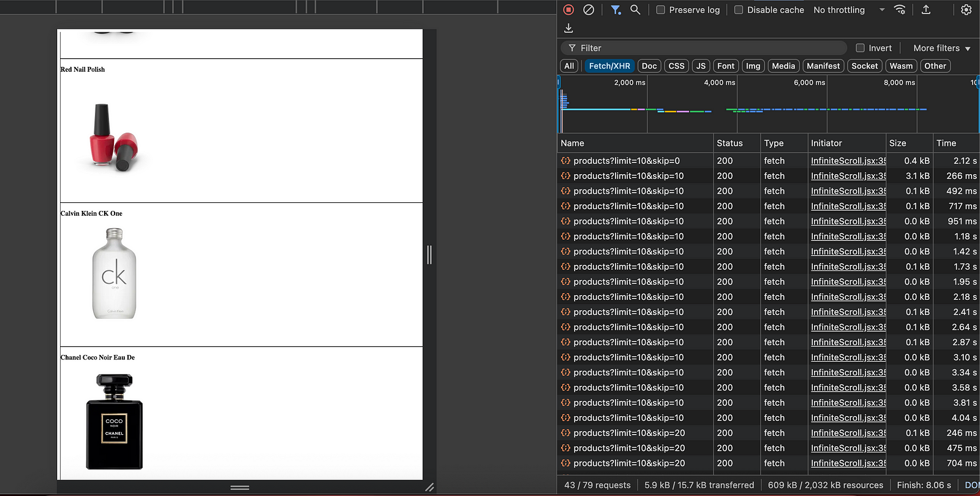Select the Img filter
Image resolution: width=980 pixels, height=496 pixels.
(753, 66)
